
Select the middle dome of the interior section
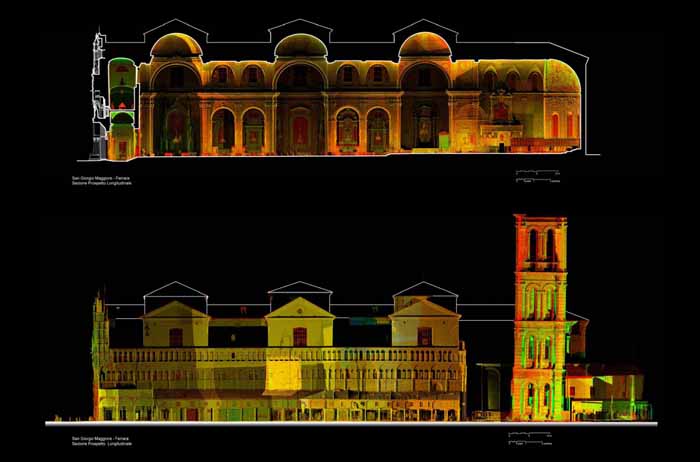tap(300, 45)
